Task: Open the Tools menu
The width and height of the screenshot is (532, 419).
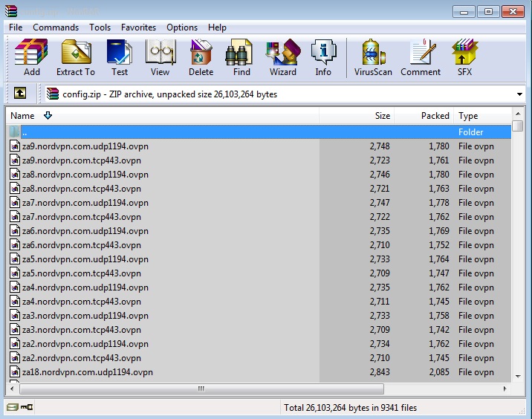Action: 100,27
